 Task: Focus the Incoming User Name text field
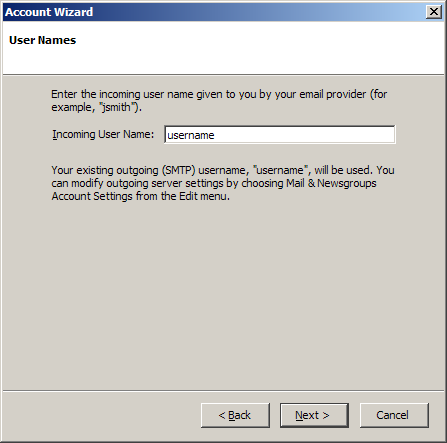(x=280, y=135)
